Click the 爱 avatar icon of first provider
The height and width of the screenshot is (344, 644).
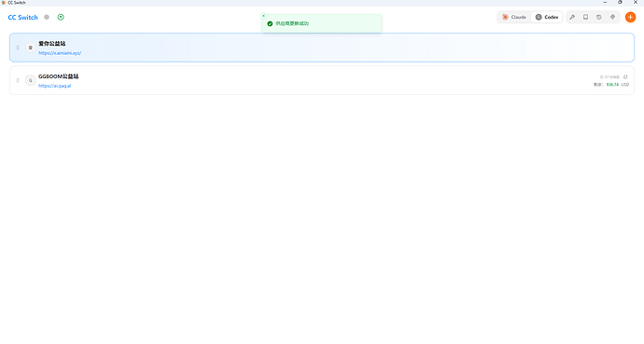click(x=31, y=48)
